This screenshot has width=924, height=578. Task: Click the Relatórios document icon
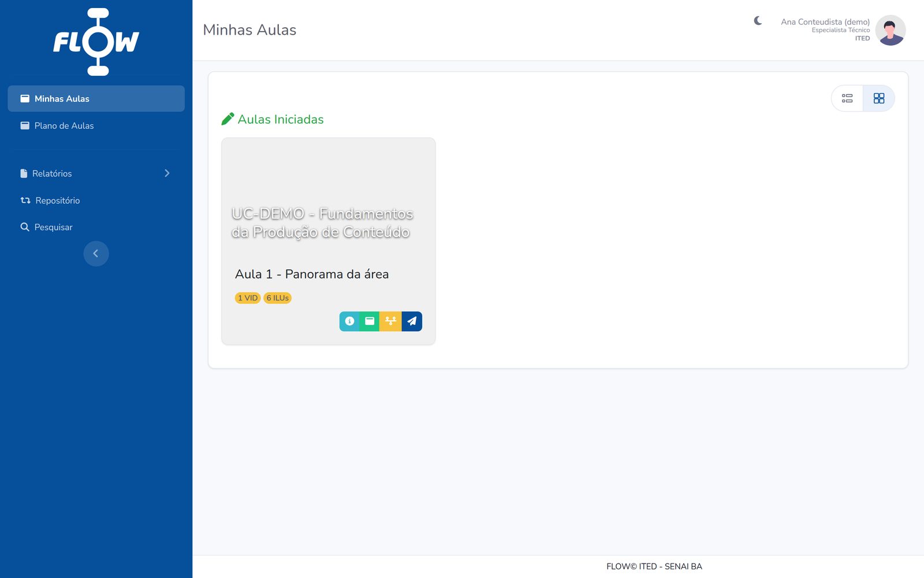click(x=24, y=173)
